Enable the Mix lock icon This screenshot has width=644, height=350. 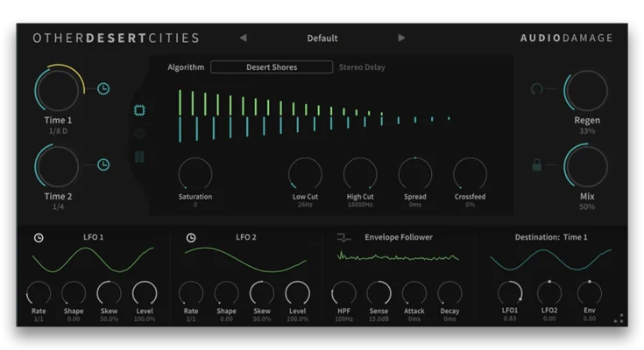pos(537,164)
